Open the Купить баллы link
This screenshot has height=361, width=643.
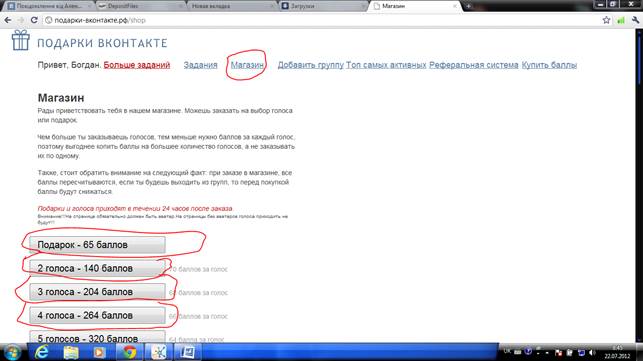(549, 65)
